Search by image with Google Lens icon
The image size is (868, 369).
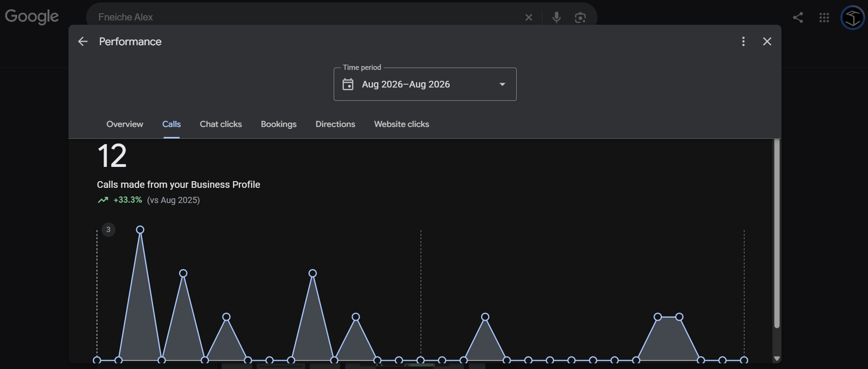coord(580,18)
